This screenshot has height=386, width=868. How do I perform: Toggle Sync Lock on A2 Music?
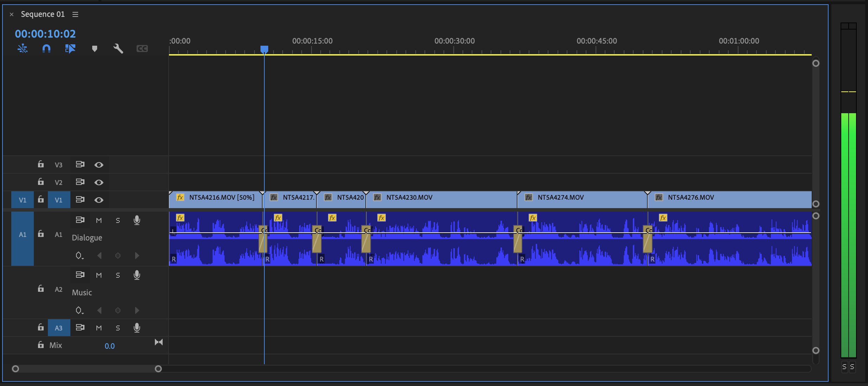(80, 275)
